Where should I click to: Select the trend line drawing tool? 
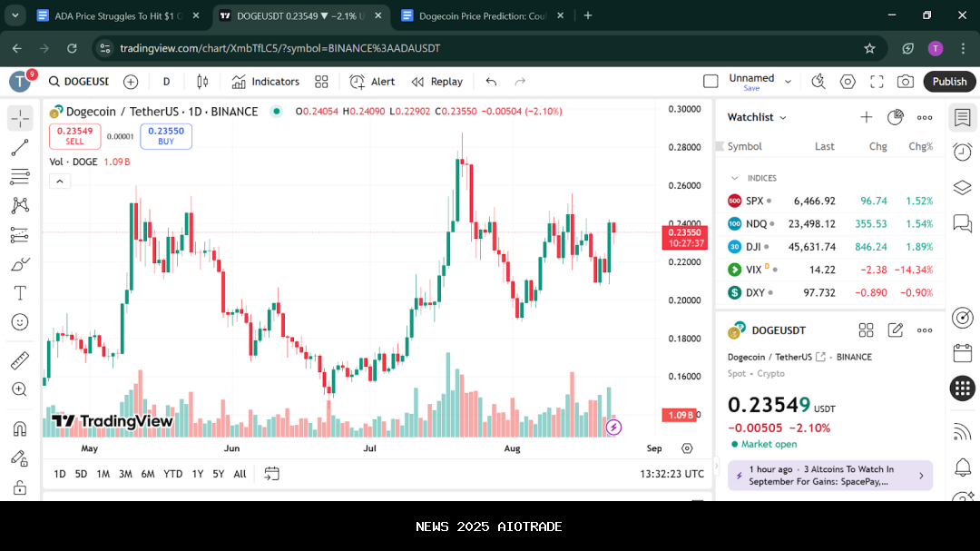pos(20,147)
